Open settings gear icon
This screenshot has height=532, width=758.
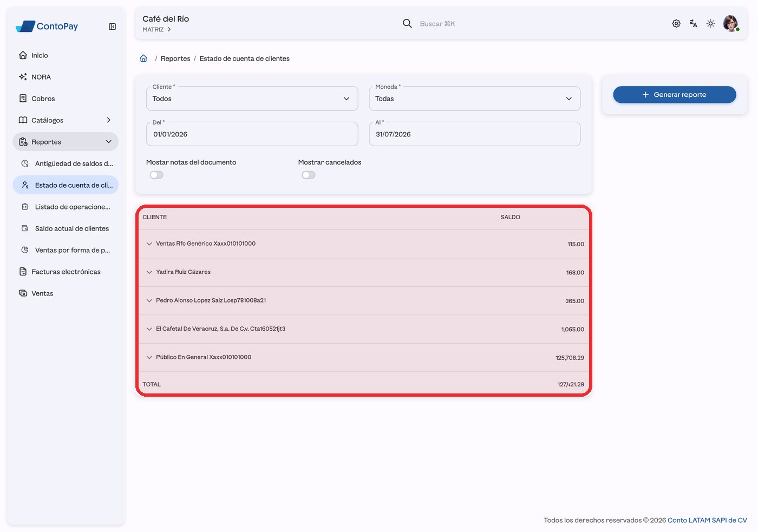click(x=676, y=23)
